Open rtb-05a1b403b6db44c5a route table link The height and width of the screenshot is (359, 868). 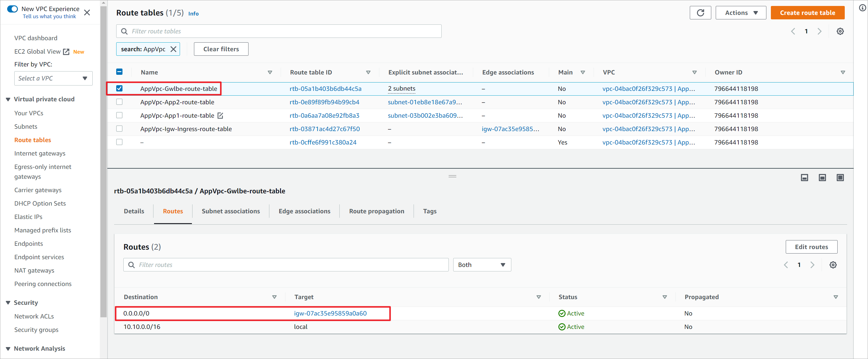coord(325,89)
